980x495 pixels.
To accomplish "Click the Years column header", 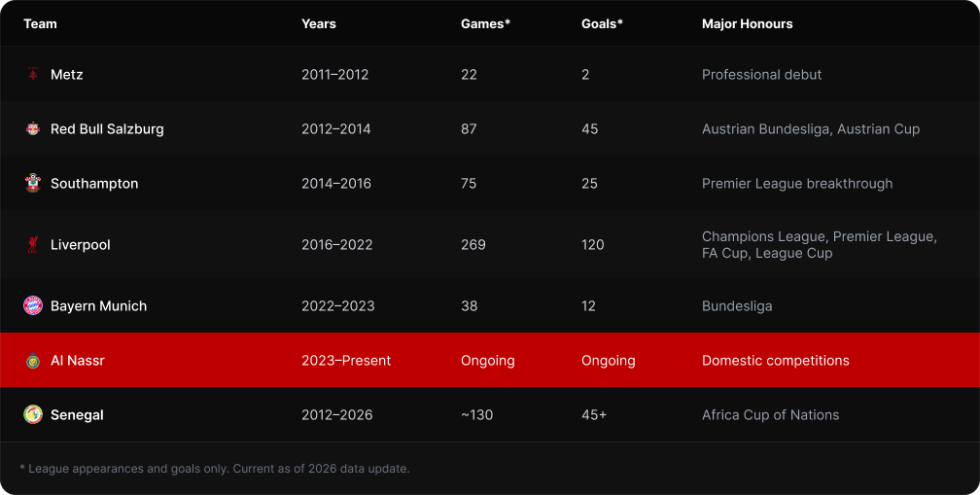I will point(319,23).
